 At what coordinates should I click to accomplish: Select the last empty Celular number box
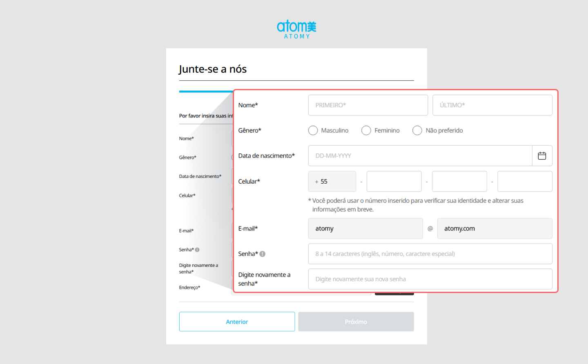(x=525, y=182)
